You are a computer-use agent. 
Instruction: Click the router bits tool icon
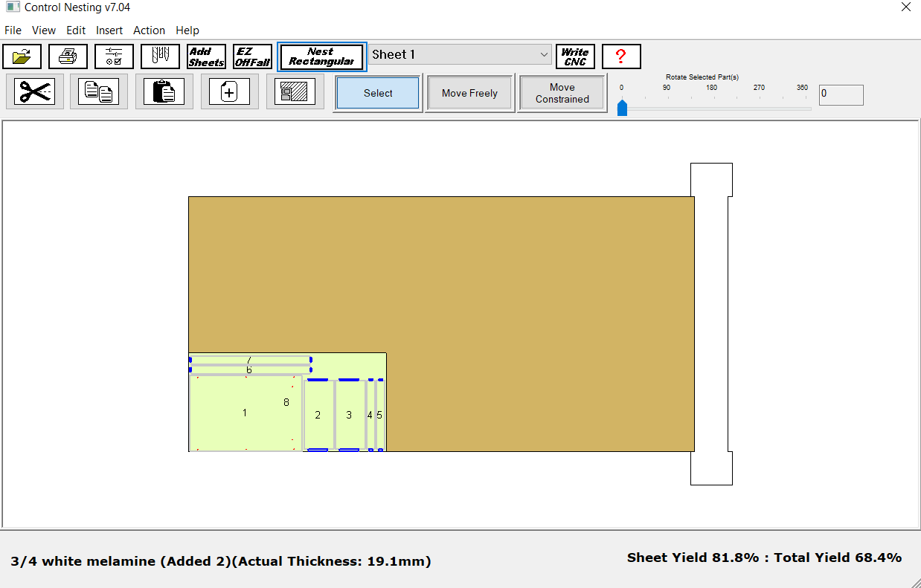pyautogui.click(x=160, y=56)
